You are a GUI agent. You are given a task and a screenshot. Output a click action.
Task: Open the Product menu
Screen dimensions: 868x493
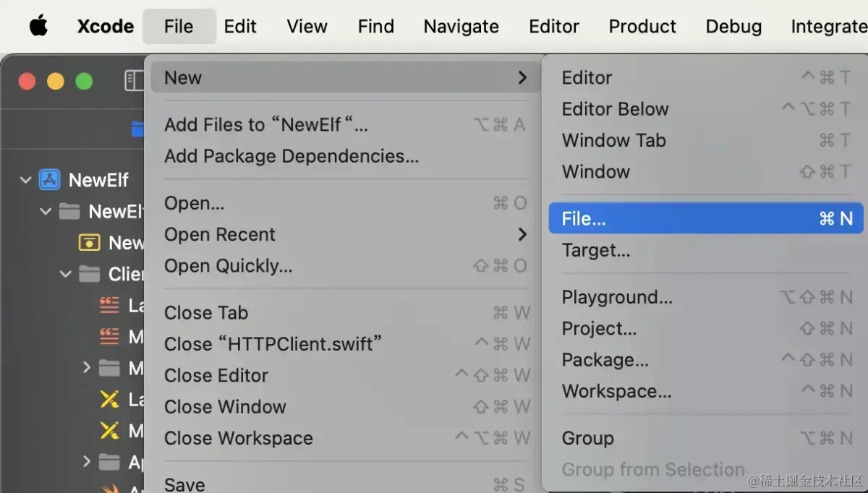pos(642,27)
